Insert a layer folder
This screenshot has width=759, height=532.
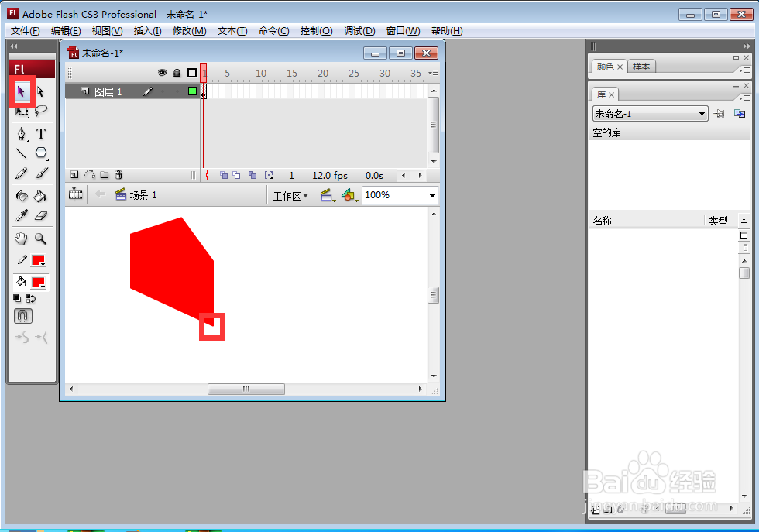click(104, 175)
